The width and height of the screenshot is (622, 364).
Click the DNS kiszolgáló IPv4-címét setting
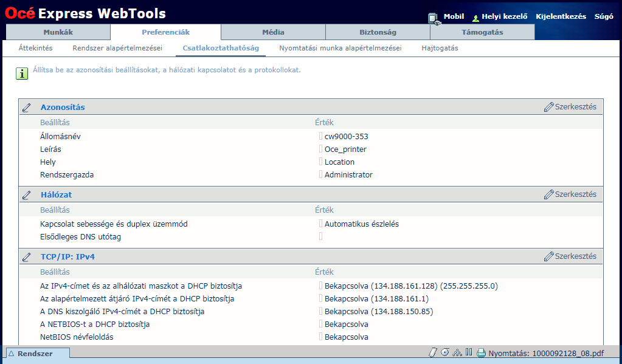click(122, 311)
